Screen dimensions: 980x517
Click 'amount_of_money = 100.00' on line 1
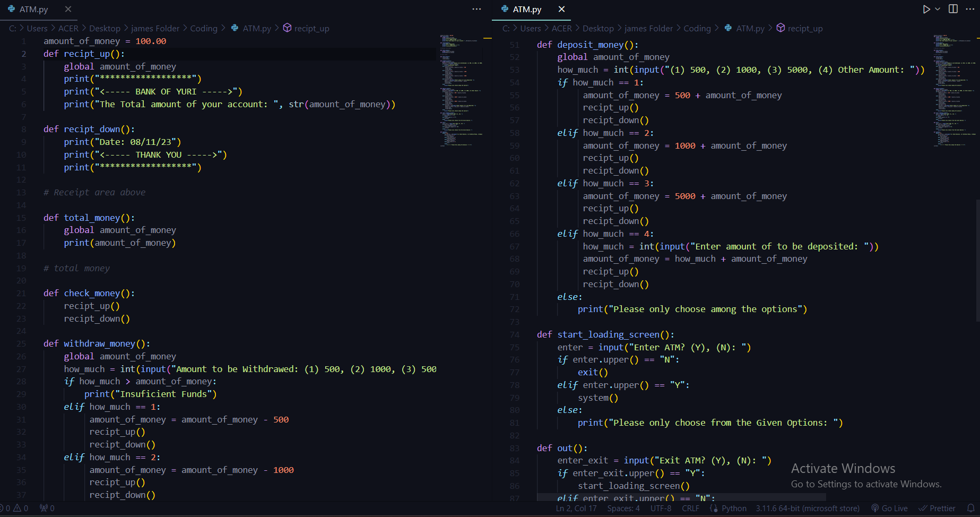[105, 41]
